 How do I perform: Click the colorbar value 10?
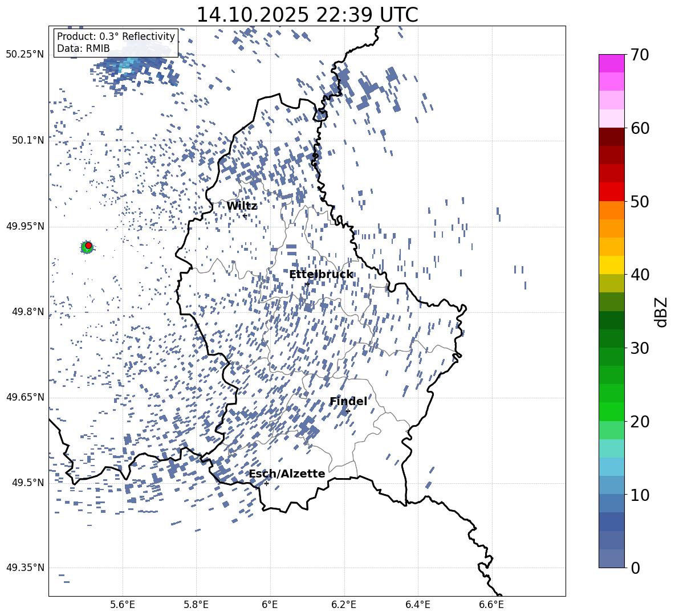640,495
